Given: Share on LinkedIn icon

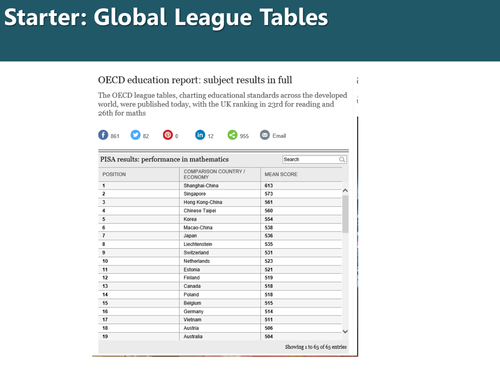Looking at the screenshot, I should point(200,135).
